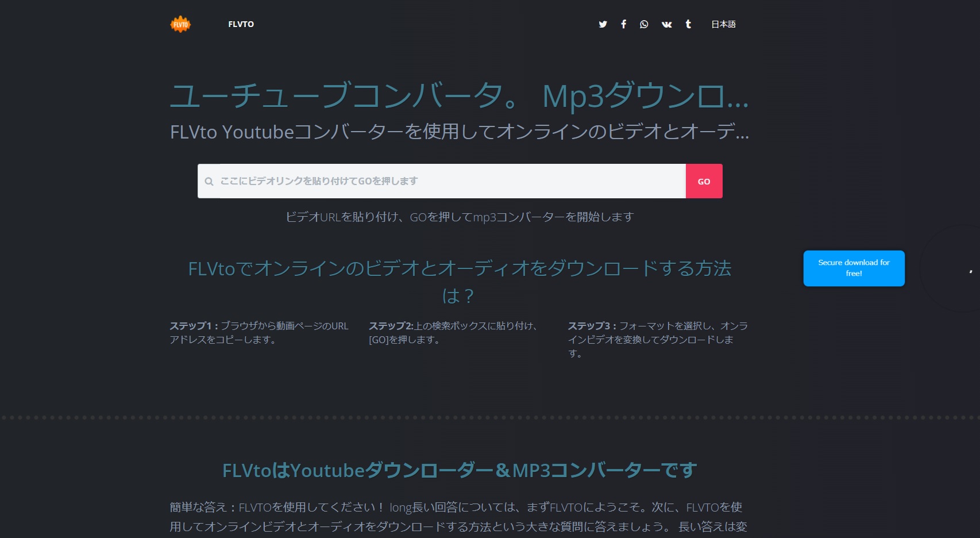The image size is (980, 538).
Task: Click the ステップ1 description text
Action: click(x=259, y=333)
